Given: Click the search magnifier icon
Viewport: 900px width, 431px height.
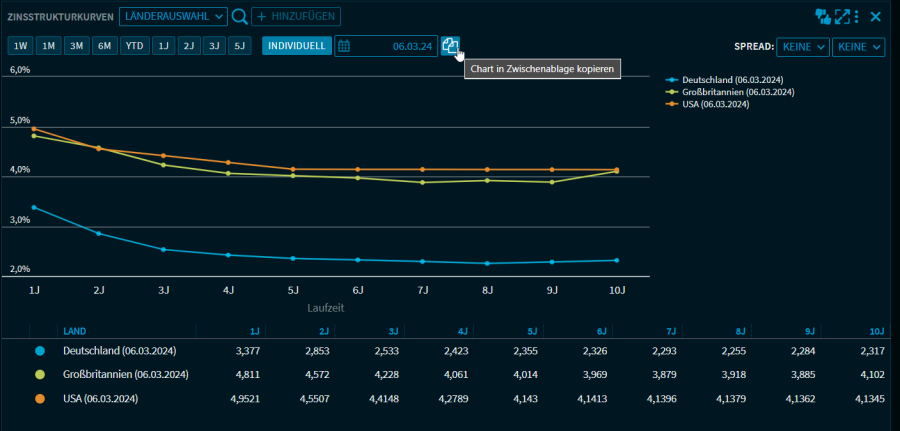Looking at the screenshot, I should (239, 17).
